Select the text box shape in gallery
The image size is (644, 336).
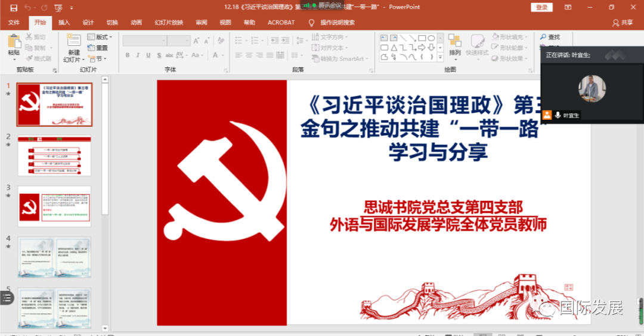click(x=384, y=38)
